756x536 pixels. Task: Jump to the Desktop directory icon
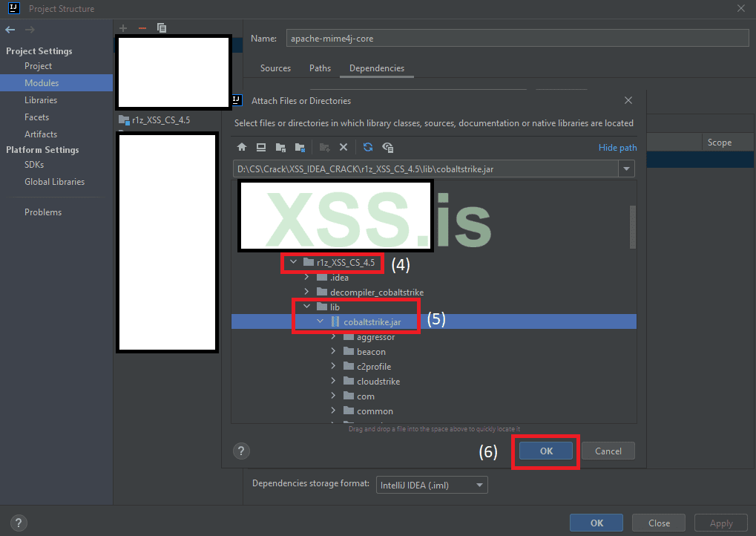261,147
